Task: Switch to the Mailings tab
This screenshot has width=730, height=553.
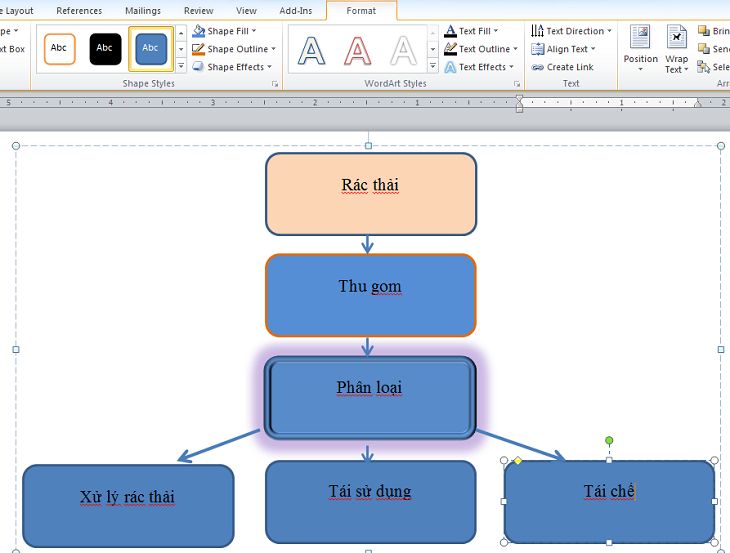Action: [143, 11]
